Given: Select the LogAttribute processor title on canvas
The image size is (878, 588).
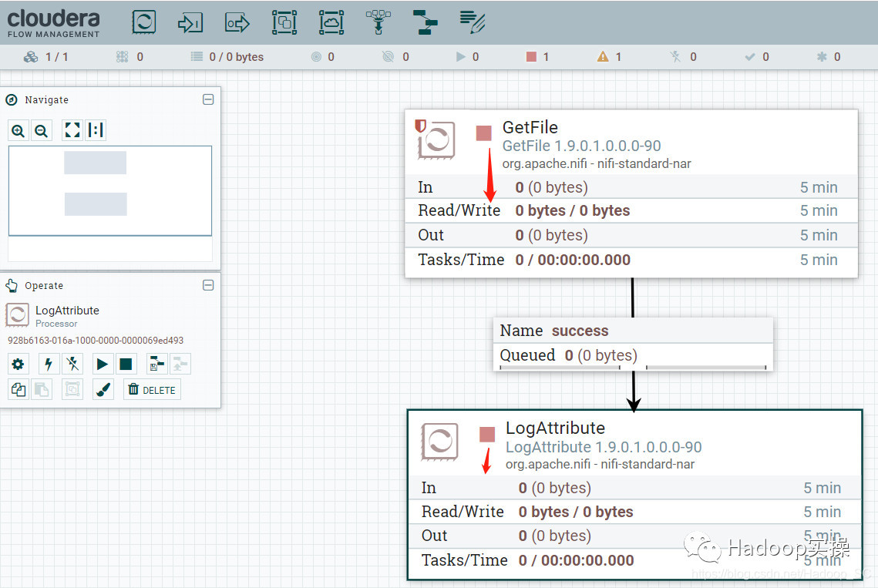Looking at the screenshot, I should [x=555, y=428].
